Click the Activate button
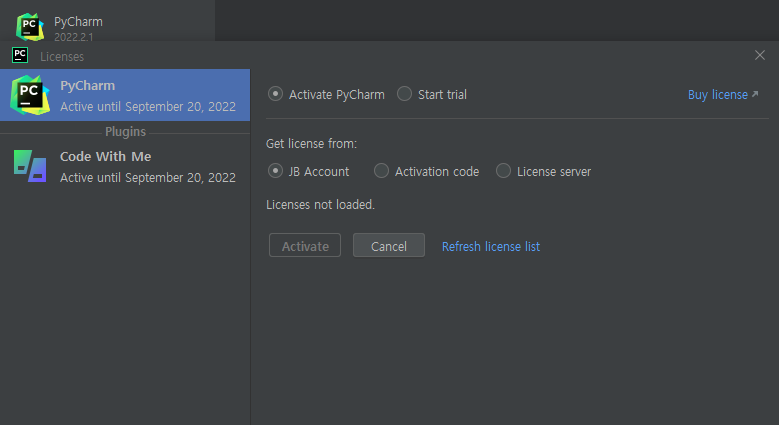779x425 pixels. 305,246
